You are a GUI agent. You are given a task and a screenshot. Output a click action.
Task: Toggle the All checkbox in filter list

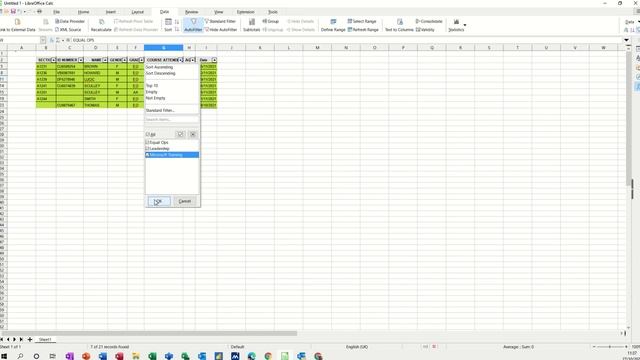(x=148, y=134)
